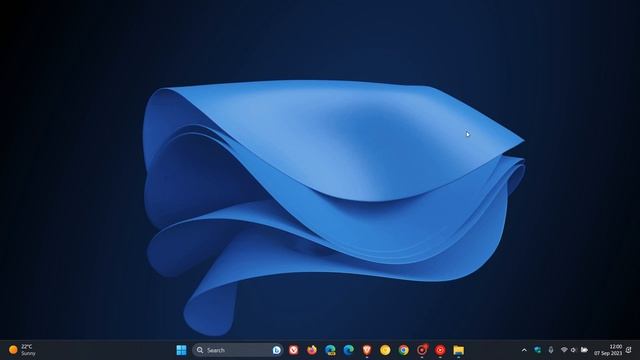This screenshot has height=360, width=640.
Task: Launch Google Chrome from the taskbar
Action: [x=403, y=350]
